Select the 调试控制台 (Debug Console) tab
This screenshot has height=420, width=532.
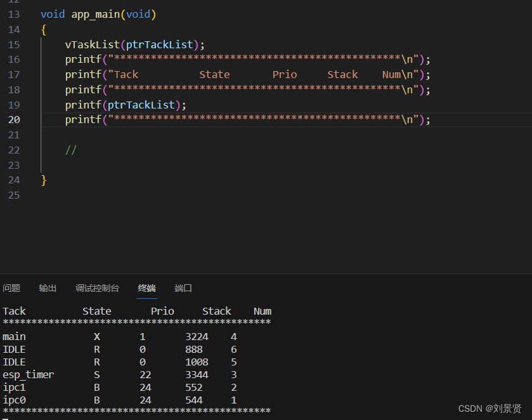[97, 288]
